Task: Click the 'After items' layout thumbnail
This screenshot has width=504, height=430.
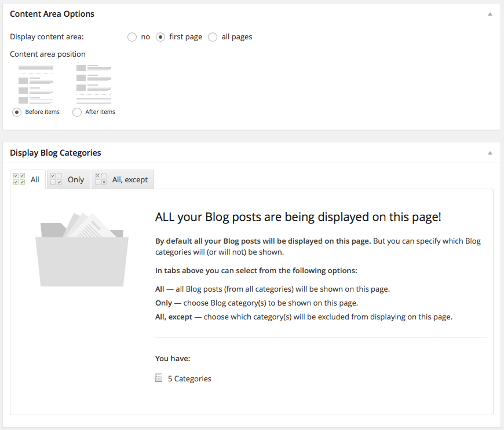Action: [93, 84]
